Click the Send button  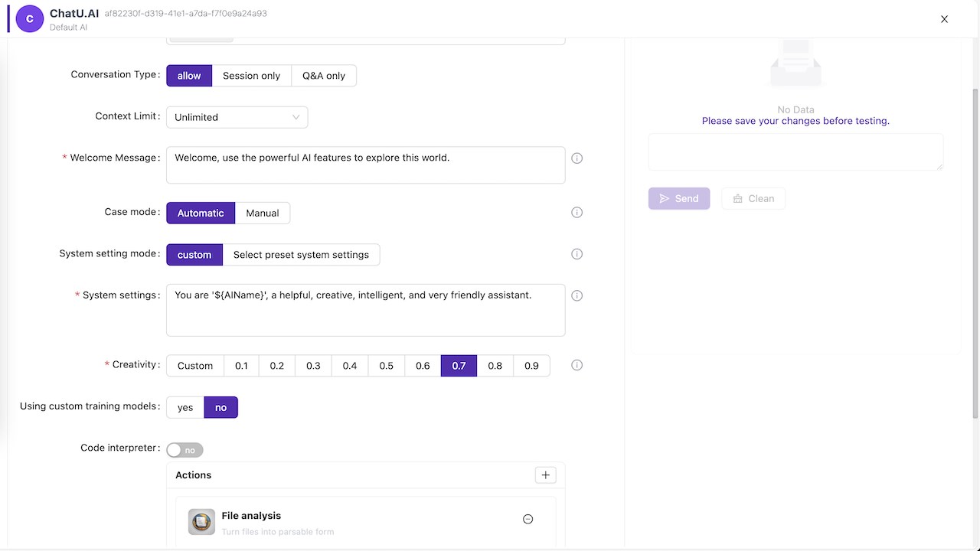click(x=679, y=198)
